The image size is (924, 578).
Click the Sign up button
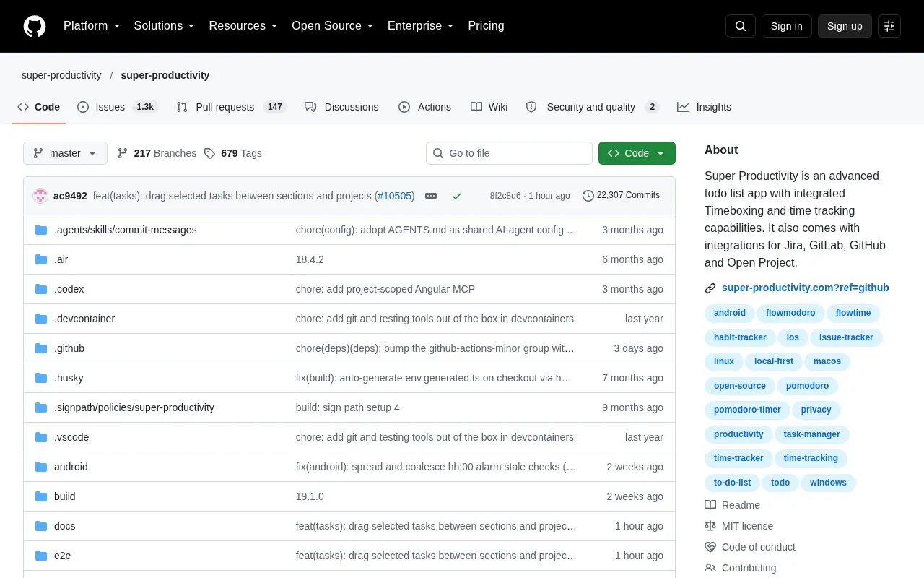845,26
